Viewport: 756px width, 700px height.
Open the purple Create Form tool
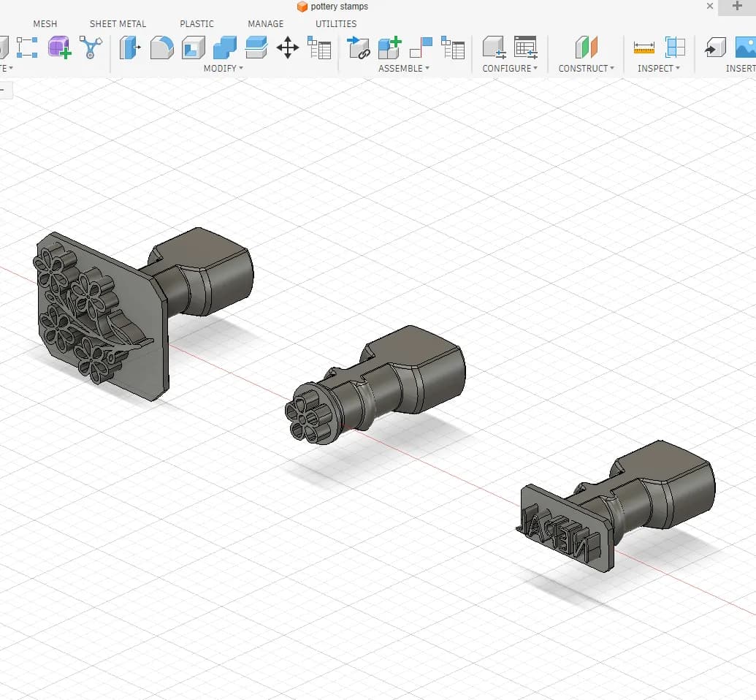[60, 47]
